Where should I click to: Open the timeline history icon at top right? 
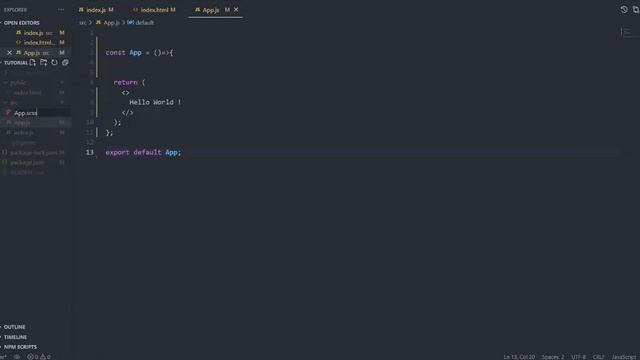(x=624, y=9)
